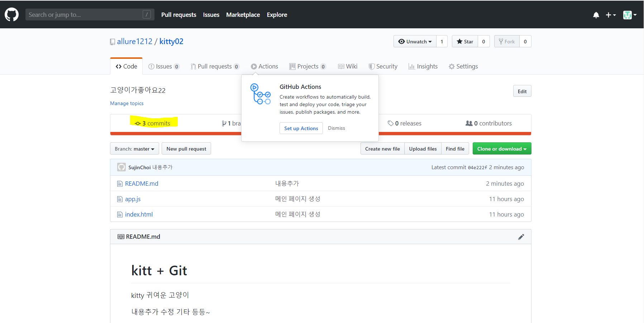Open latest commit 04e222f hash
Screen dimensions: 644x323
477,167
